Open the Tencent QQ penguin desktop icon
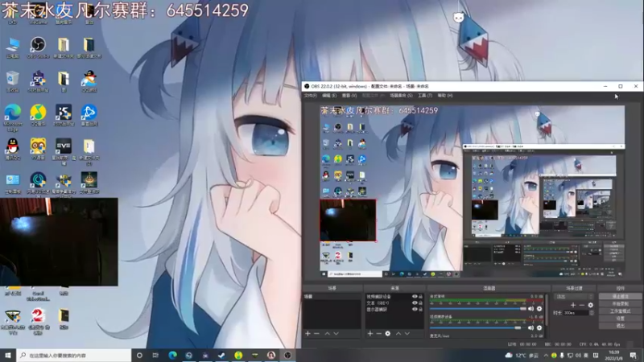The height and width of the screenshot is (362, 644). pyautogui.click(x=12, y=149)
